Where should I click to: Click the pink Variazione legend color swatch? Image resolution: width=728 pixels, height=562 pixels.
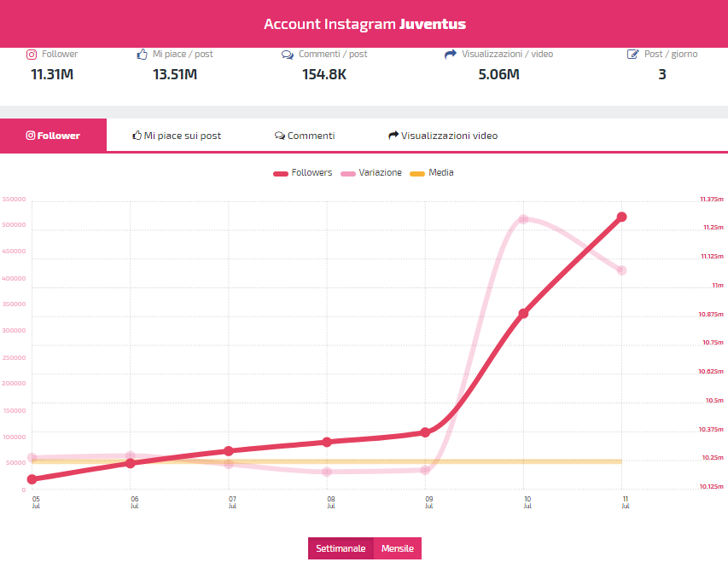click(x=348, y=174)
